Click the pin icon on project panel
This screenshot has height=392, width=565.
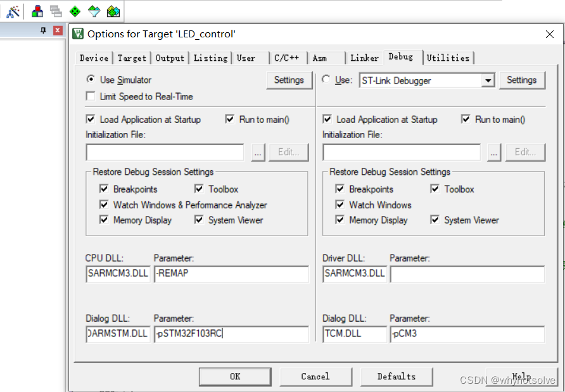(44, 30)
